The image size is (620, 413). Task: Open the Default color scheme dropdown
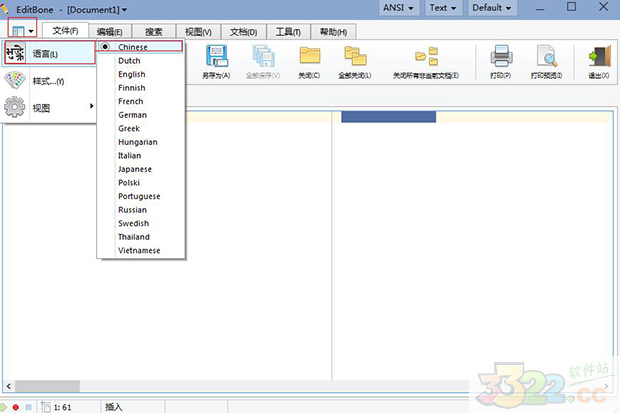492,8
